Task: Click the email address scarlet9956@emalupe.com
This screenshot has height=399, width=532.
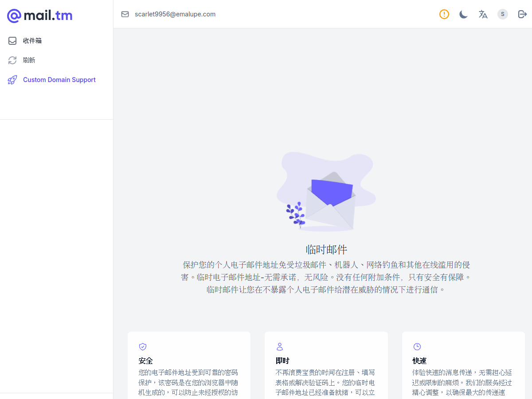Action: [175, 14]
